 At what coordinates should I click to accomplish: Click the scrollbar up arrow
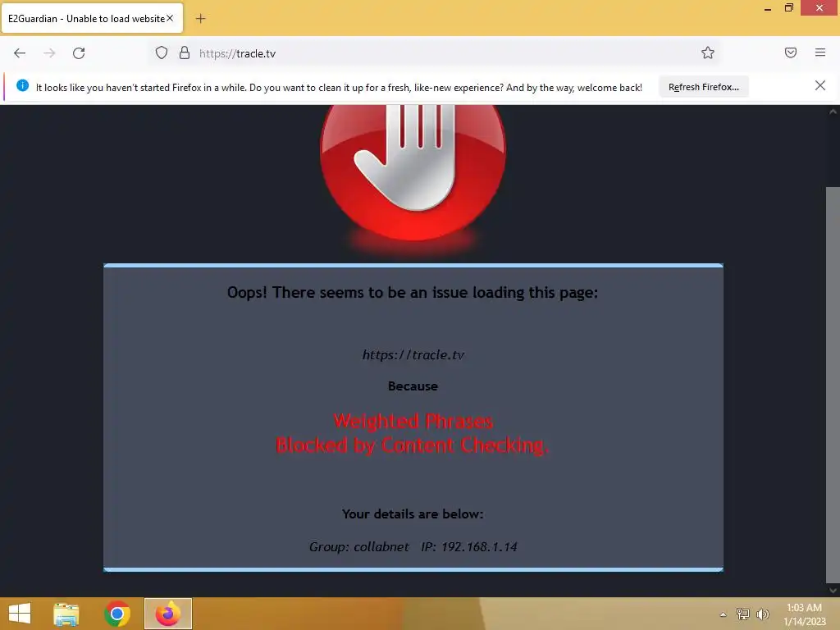[833, 112]
